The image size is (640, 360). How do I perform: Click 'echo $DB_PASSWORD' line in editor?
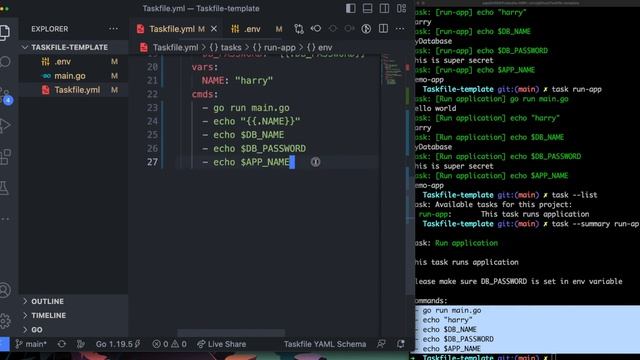259,149
